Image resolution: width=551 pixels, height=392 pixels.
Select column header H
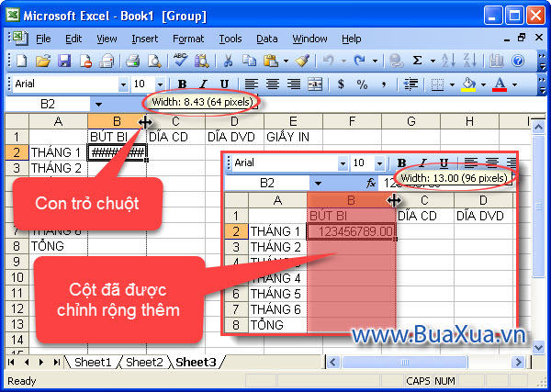point(469,121)
